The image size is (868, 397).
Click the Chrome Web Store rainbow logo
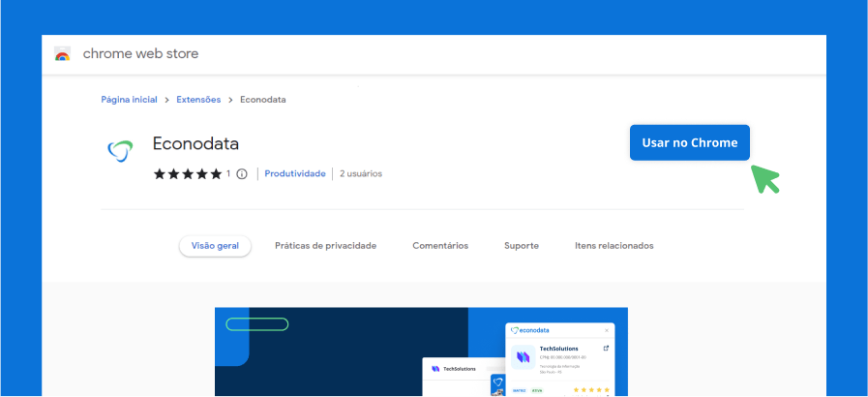(x=62, y=53)
